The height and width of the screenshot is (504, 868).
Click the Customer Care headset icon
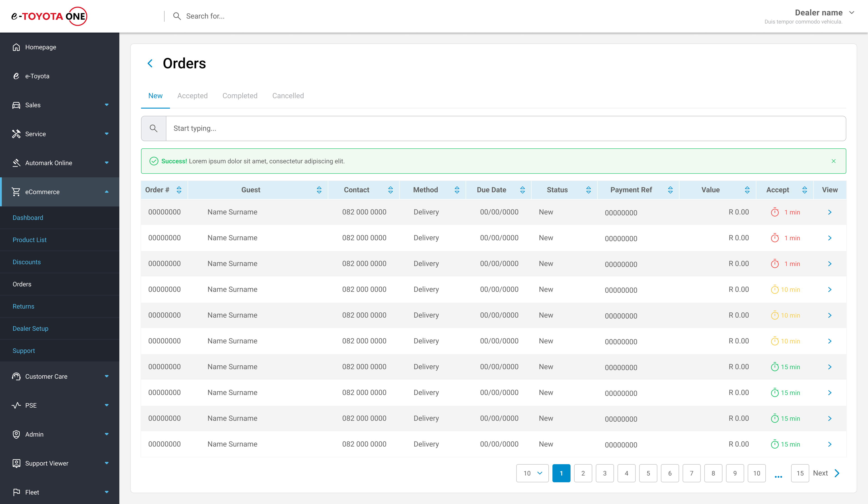(x=16, y=376)
